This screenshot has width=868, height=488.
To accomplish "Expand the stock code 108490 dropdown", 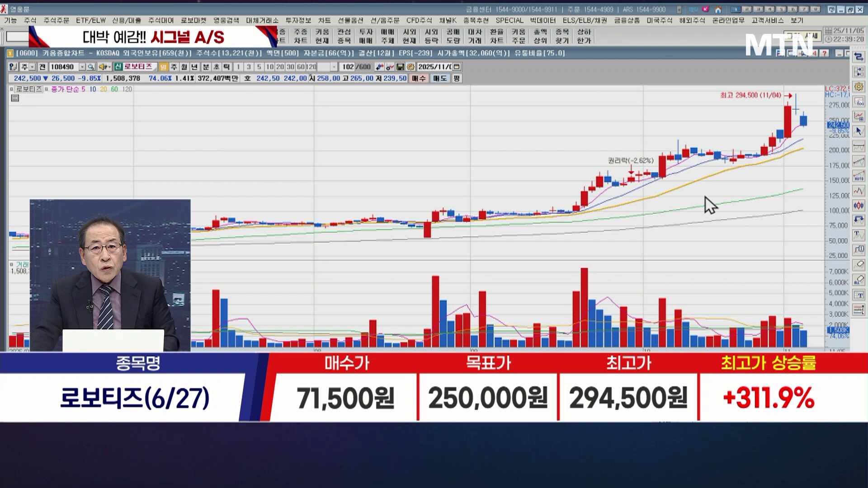I will click(82, 67).
